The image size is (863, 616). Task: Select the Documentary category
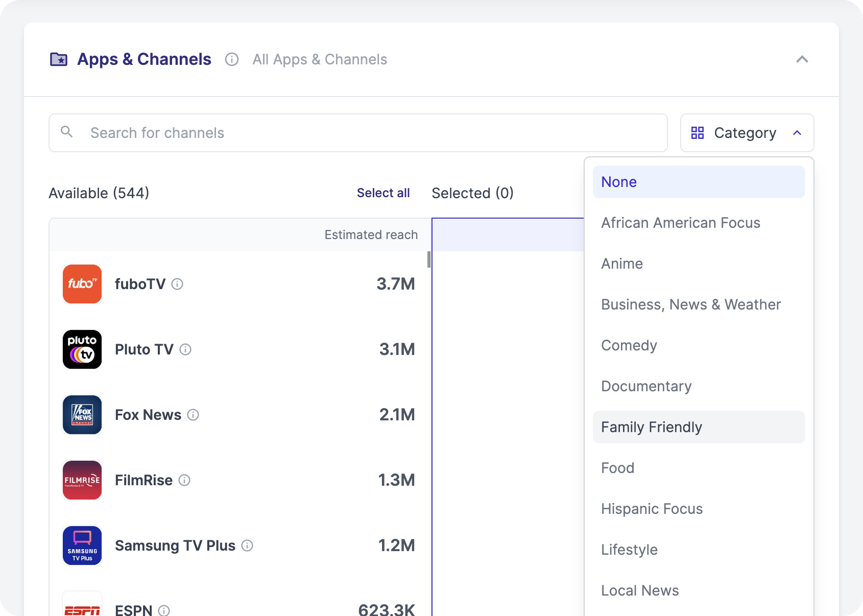699,386
